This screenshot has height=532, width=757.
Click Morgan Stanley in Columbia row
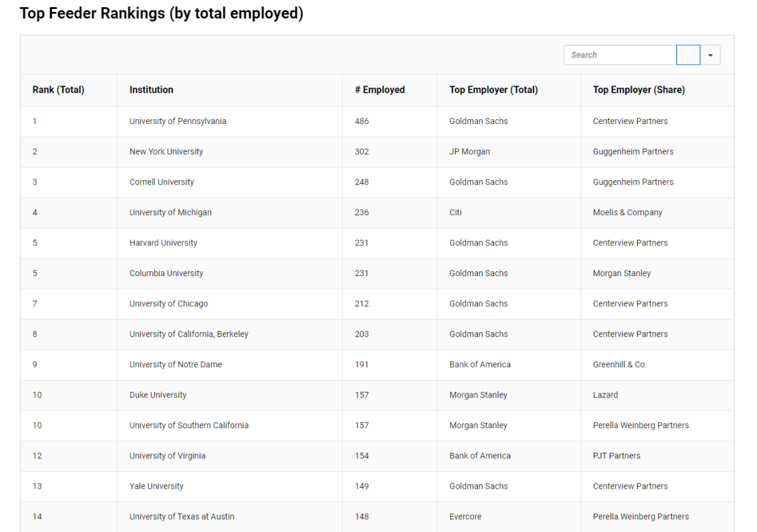point(622,273)
